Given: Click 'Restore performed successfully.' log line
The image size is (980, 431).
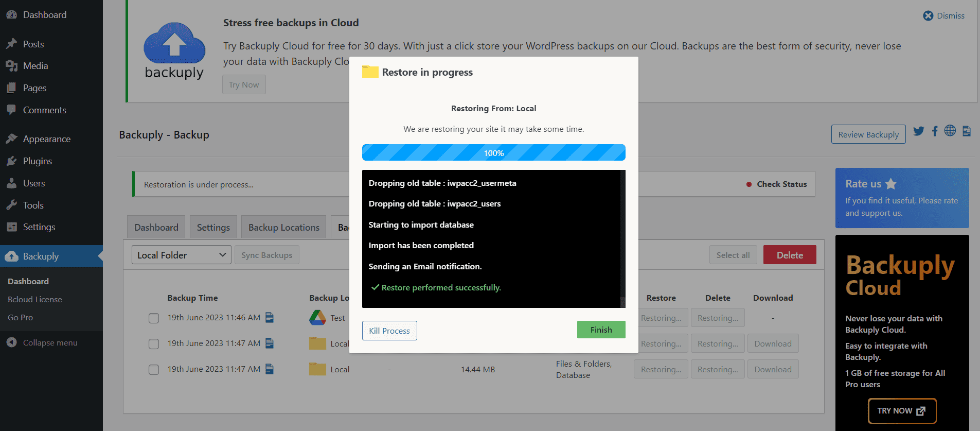Looking at the screenshot, I should click(436, 287).
